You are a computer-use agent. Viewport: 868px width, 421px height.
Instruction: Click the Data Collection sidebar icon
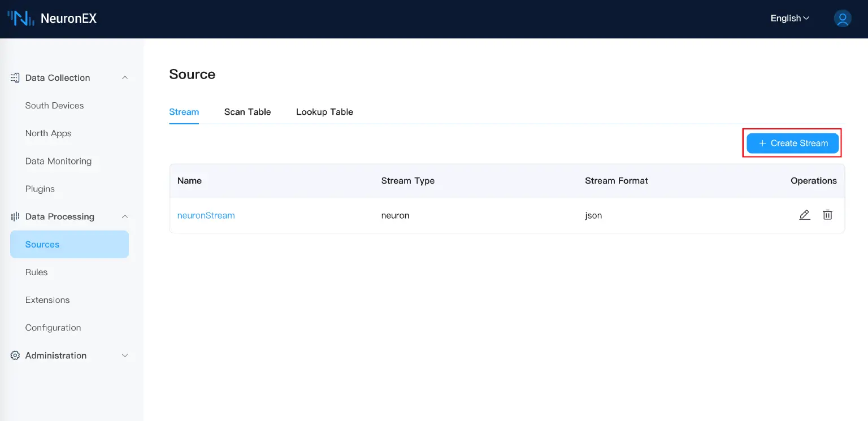(14, 77)
